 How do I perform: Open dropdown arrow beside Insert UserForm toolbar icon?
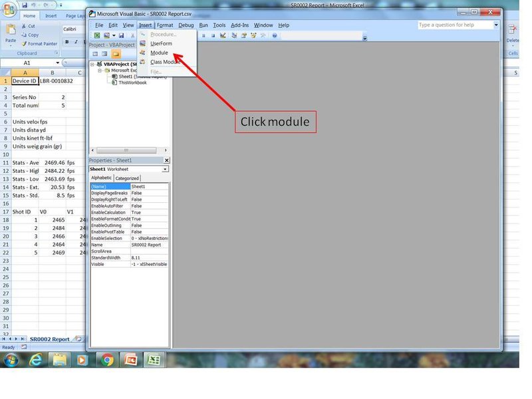(114, 35)
